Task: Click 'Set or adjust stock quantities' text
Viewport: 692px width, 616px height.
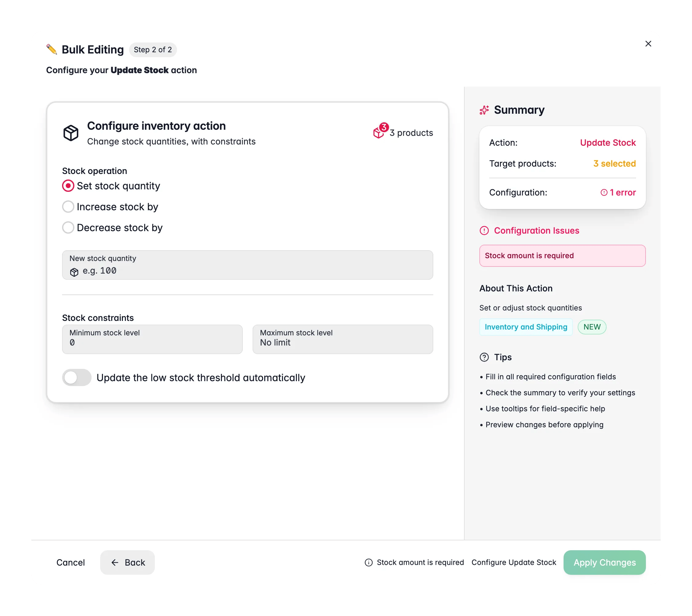Action: (530, 308)
